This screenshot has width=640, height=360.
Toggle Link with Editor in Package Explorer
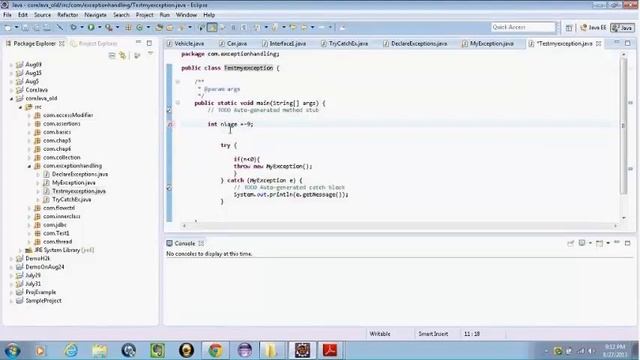(x=122, y=55)
